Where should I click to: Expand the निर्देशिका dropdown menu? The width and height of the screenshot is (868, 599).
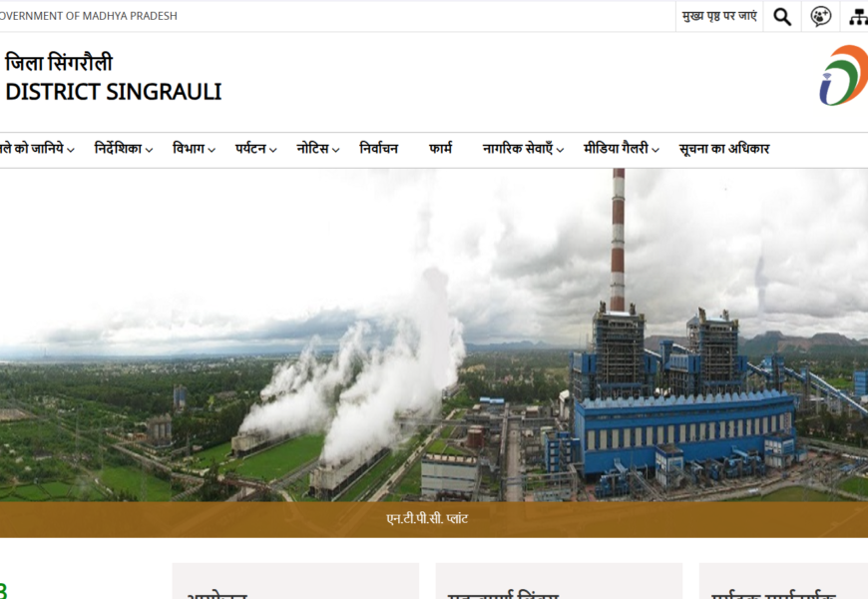(x=123, y=149)
